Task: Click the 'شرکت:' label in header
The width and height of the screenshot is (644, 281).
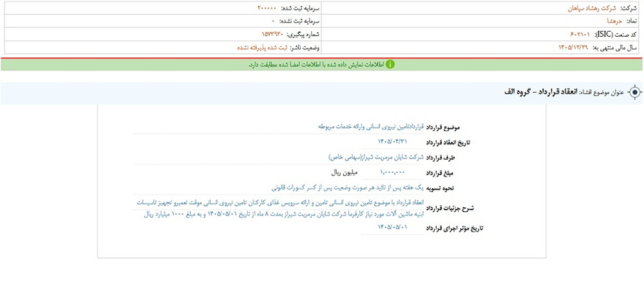Action: pyautogui.click(x=629, y=8)
